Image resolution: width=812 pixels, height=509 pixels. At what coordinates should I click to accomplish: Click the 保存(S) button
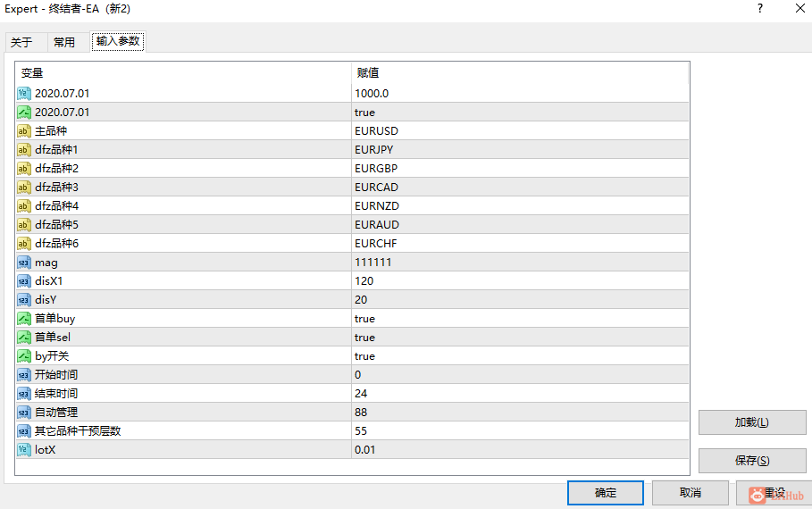click(x=752, y=460)
